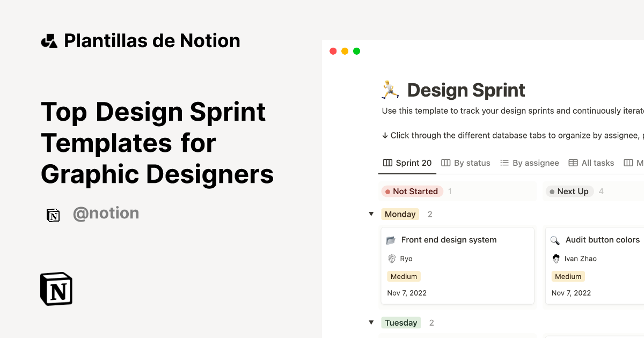Click the Next Up status pill
The width and height of the screenshot is (644, 338).
(x=569, y=191)
